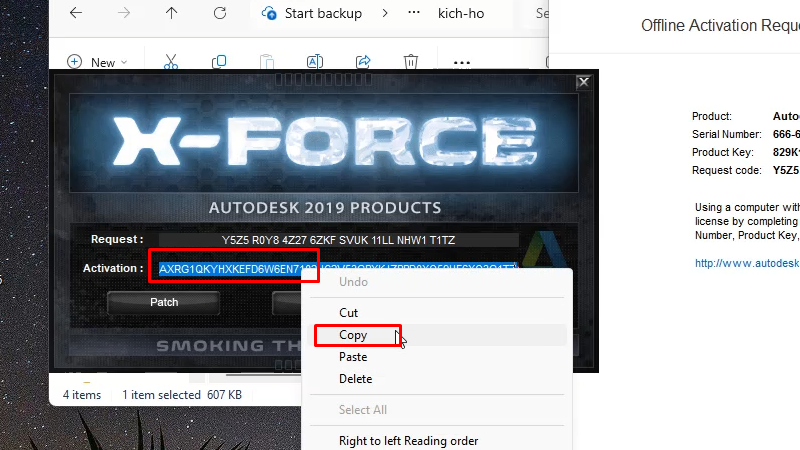Click the Back arrow in File Explorer
Viewport: 800px width, 450px height.
pyautogui.click(x=76, y=14)
